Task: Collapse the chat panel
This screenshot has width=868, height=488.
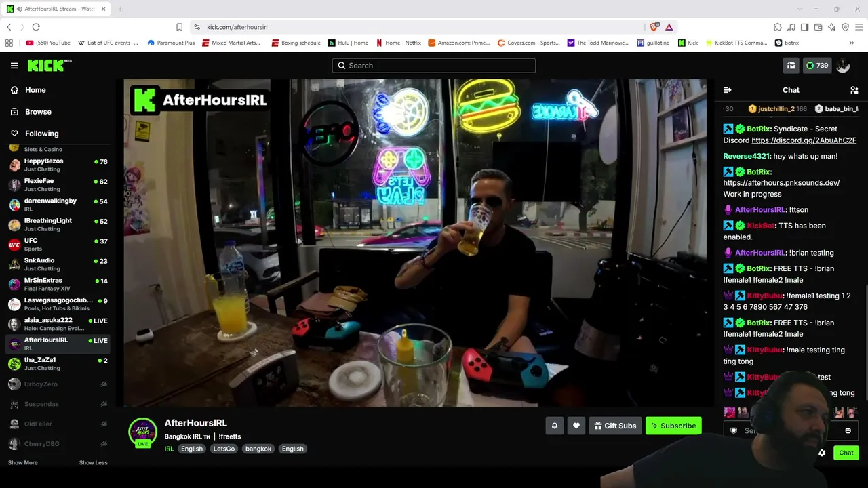Action: click(728, 90)
